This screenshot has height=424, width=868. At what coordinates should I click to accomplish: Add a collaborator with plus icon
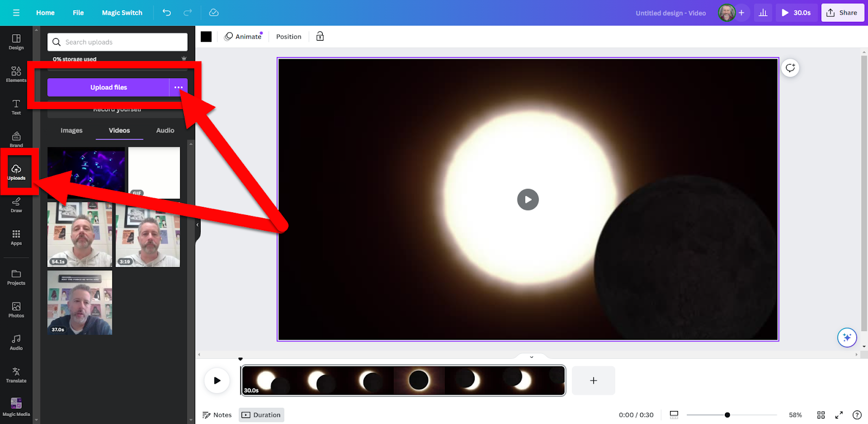[742, 12]
